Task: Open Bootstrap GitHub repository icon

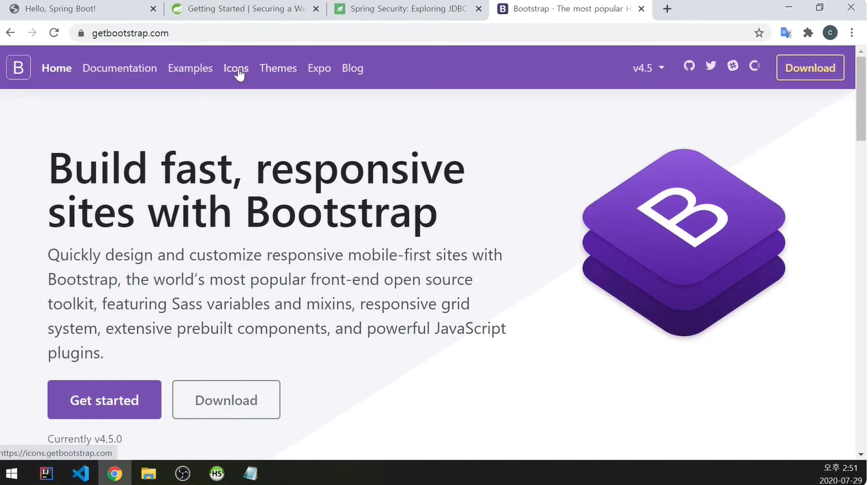Action: (689, 66)
